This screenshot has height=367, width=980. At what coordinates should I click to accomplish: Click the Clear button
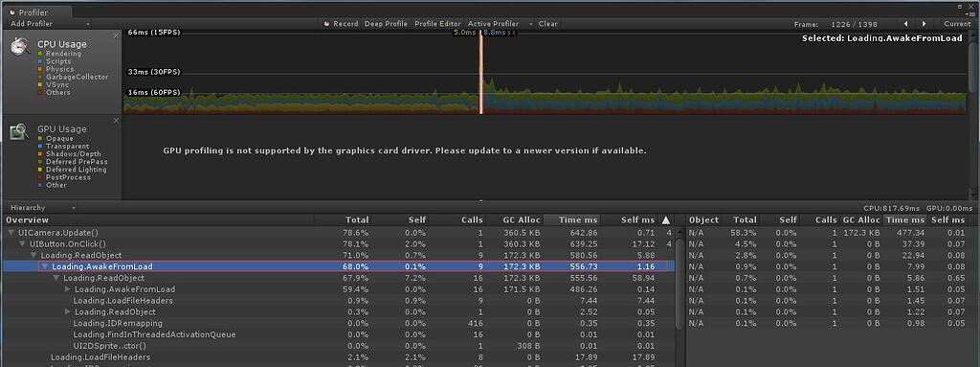pos(548,24)
